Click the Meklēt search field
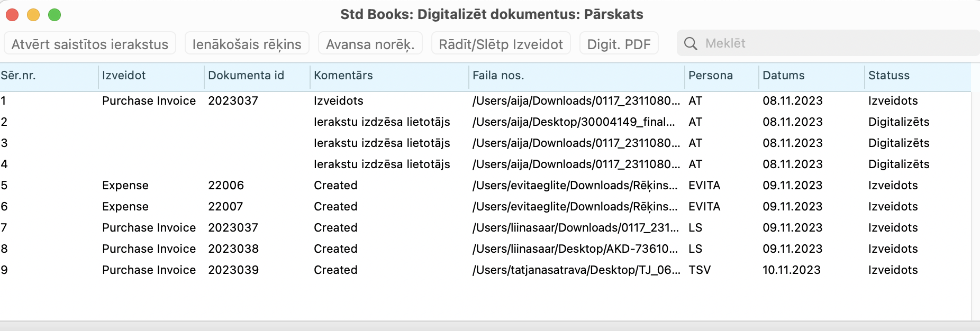Screen dimensions: 980x331 (836, 43)
